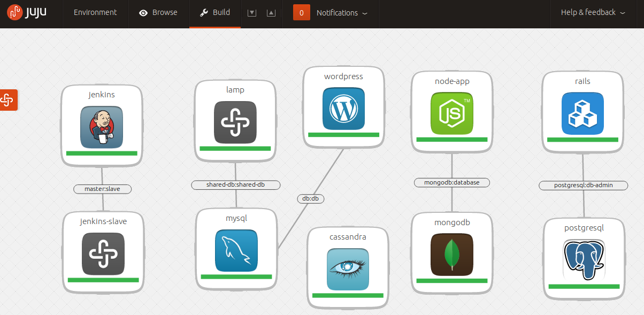Click the boxed up-arrow icon in the header
Screen dimensions: 644x315
click(271, 13)
